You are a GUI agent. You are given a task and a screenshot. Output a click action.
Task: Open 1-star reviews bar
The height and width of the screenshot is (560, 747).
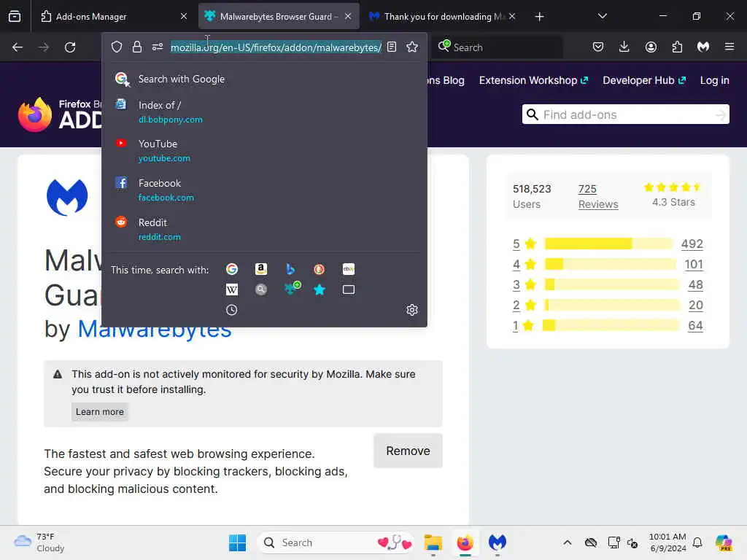(x=611, y=325)
